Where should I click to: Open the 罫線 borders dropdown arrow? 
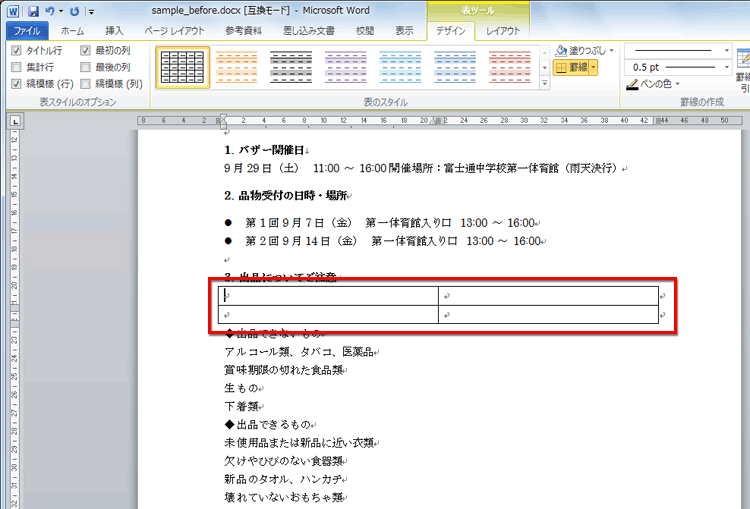pos(594,67)
